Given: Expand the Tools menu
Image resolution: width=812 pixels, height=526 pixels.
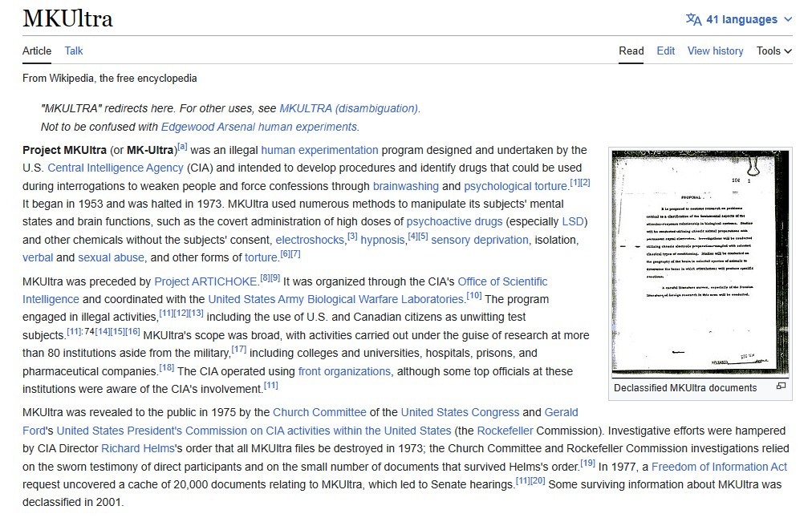Looking at the screenshot, I should (773, 51).
